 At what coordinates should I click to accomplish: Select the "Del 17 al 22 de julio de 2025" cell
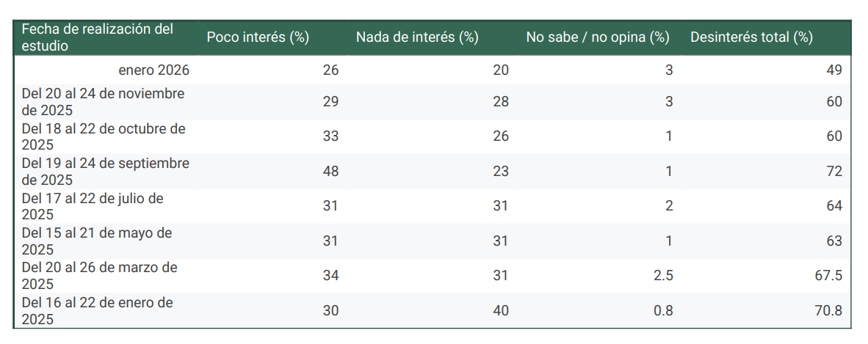click(x=93, y=206)
